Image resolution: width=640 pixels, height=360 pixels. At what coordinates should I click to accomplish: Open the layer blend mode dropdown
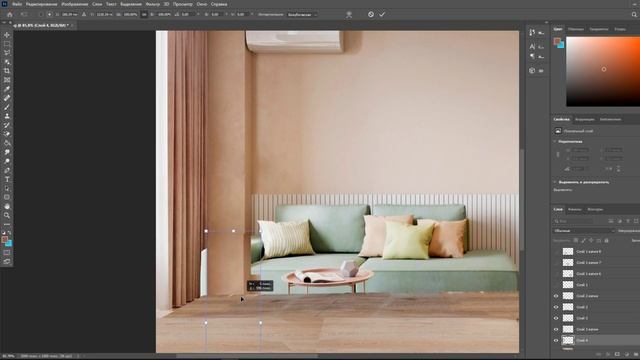[584, 231]
